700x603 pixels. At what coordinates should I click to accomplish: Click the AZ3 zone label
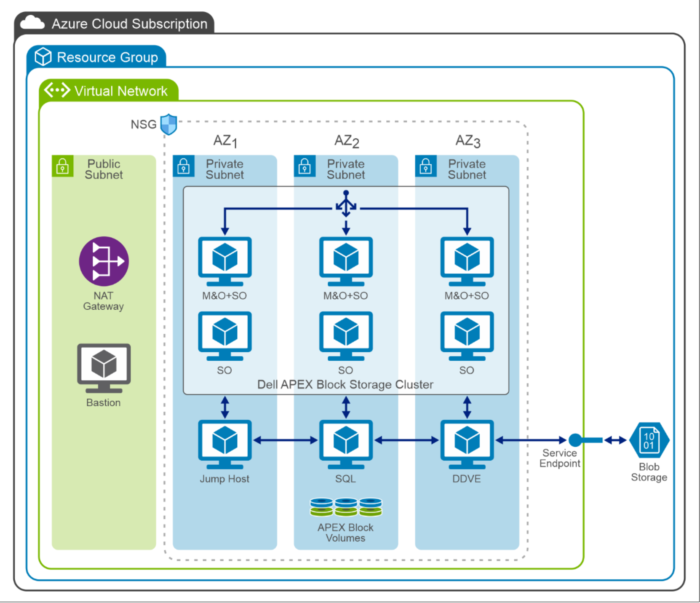(x=468, y=141)
